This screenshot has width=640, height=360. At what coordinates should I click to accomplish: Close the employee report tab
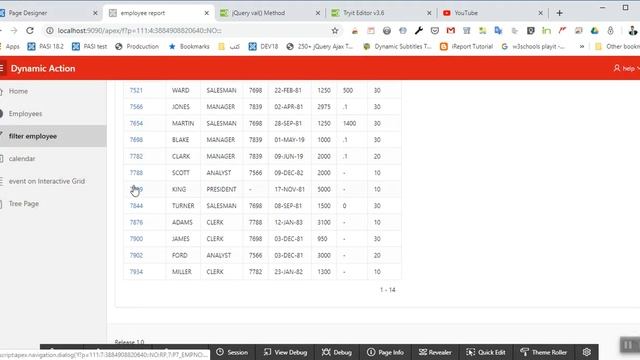(207, 13)
